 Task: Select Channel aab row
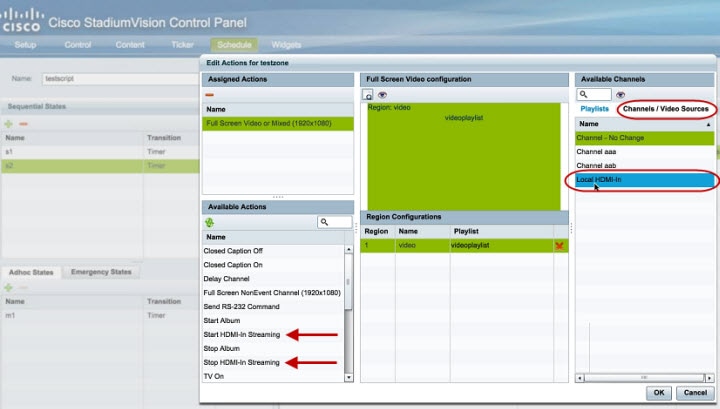(645, 165)
